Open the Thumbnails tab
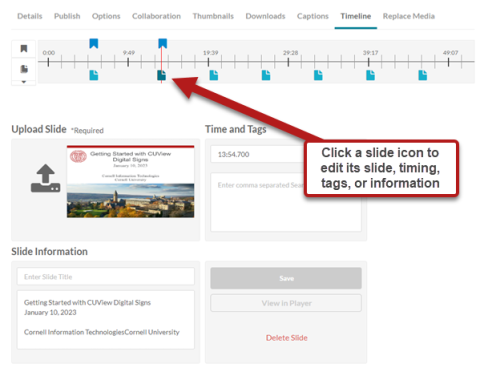This screenshot has height=372, width=480. pos(213,16)
